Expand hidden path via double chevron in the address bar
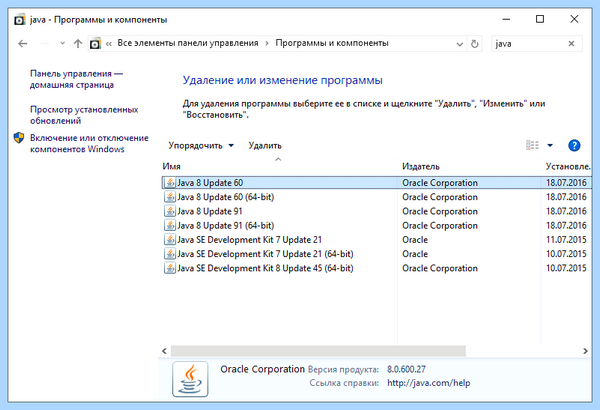 point(109,44)
